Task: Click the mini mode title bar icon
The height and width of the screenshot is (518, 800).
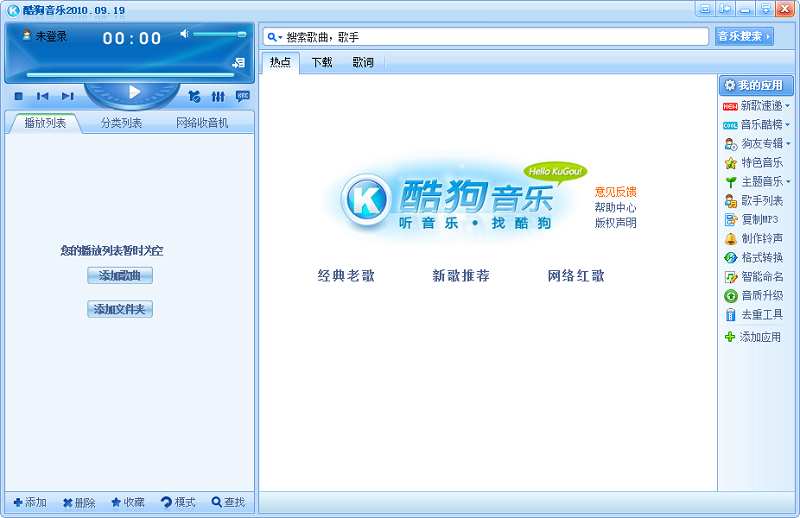Action: click(x=705, y=9)
